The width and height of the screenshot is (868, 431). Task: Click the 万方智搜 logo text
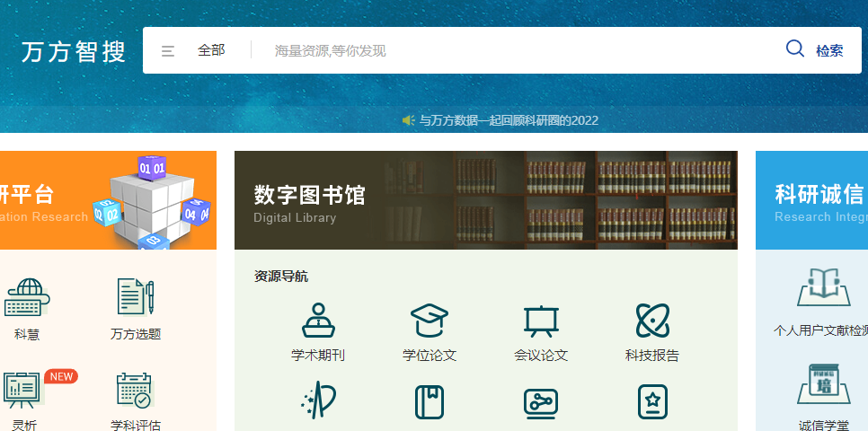[74, 51]
